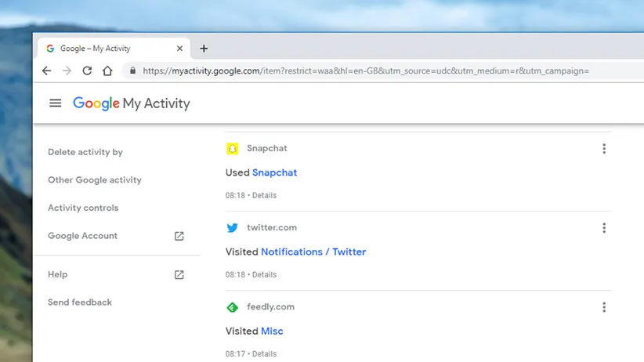Open options menu for Snapchat entry

click(603, 149)
